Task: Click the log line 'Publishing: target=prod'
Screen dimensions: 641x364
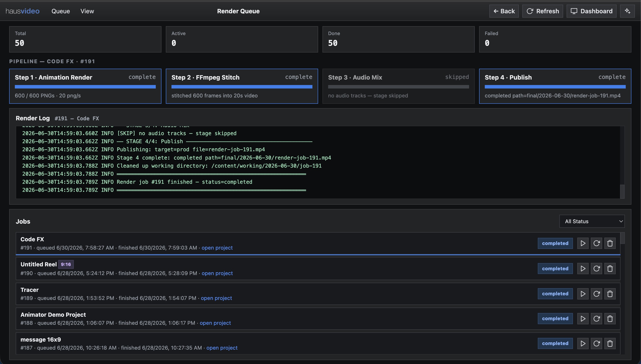Action: pos(143,150)
